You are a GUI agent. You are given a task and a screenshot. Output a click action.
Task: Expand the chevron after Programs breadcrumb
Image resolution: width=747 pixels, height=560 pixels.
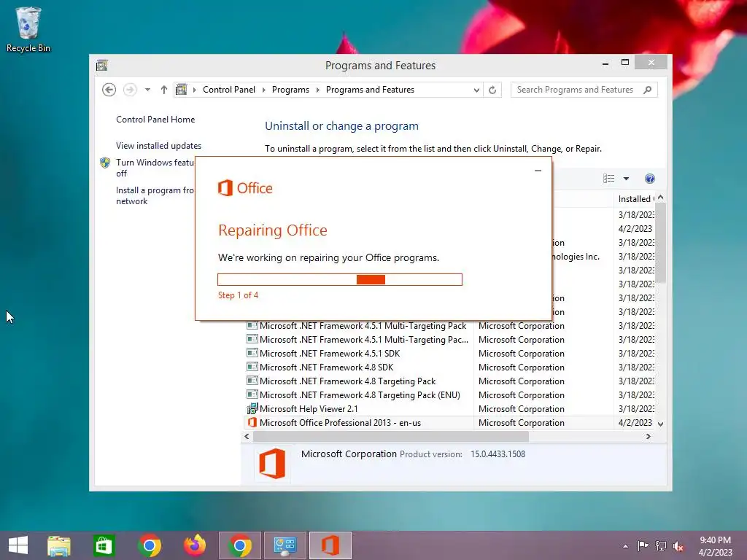318,90
